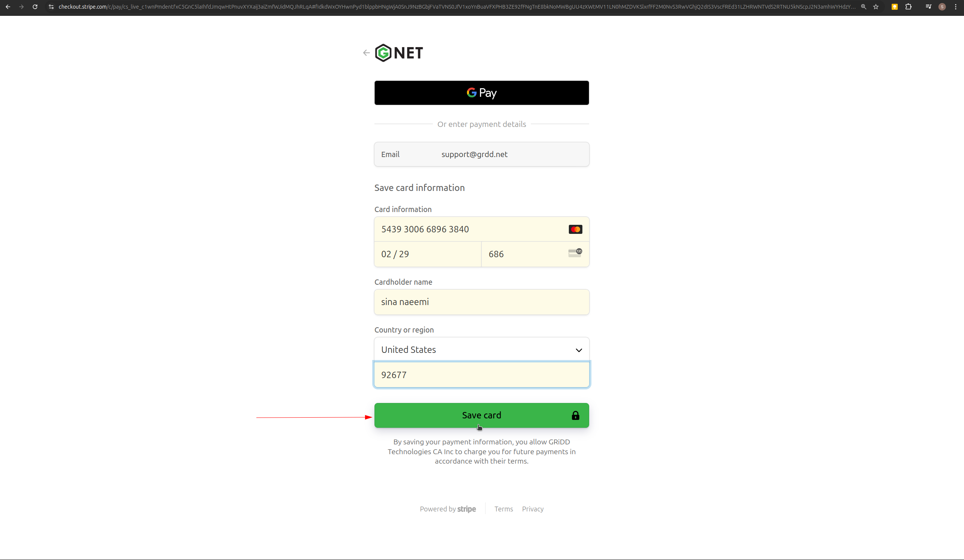Image resolution: width=964 pixels, height=560 pixels.
Task: Open the Google Keep extension
Action: click(x=894, y=7)
